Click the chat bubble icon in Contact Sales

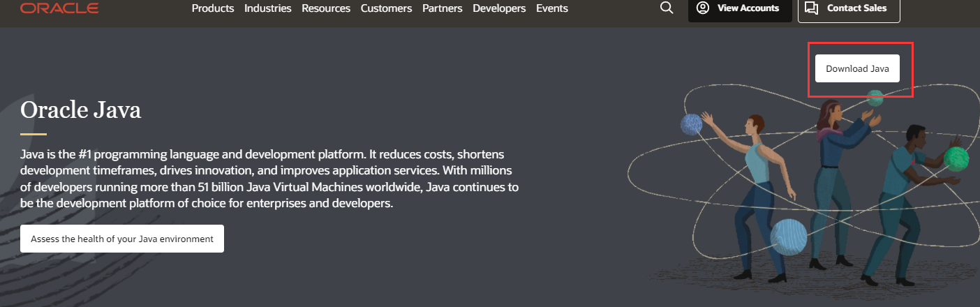click(811, 8)
